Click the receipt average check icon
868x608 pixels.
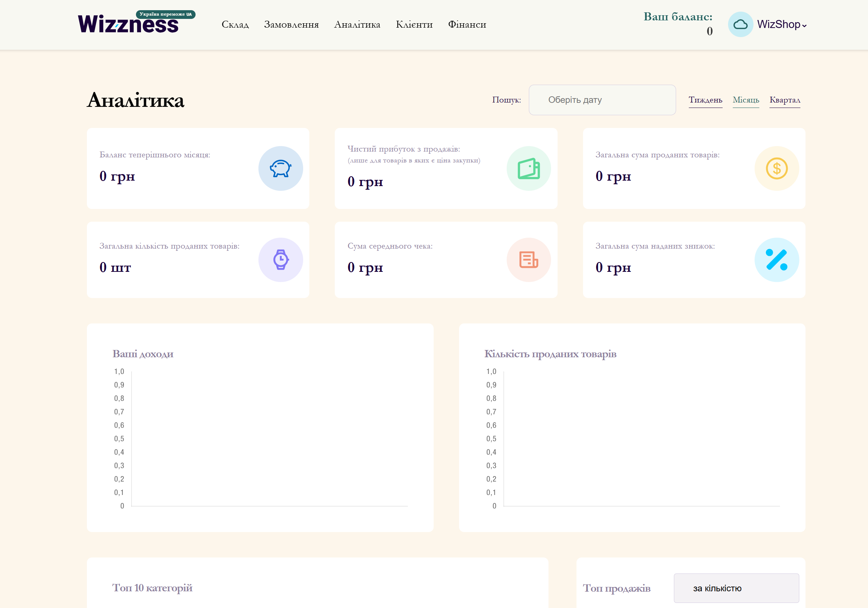[x=529, y=259]
